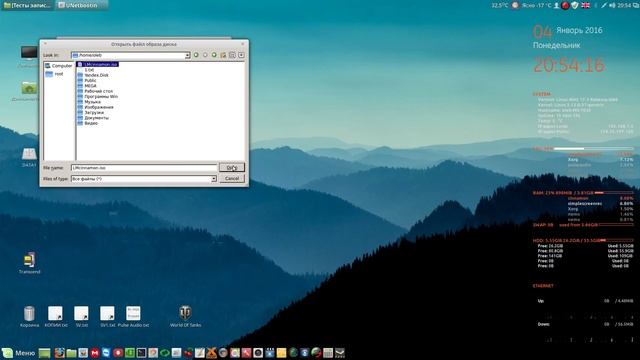Open the Меню start button
This screenshot has width=640, height=360.
tap(19, 353)
